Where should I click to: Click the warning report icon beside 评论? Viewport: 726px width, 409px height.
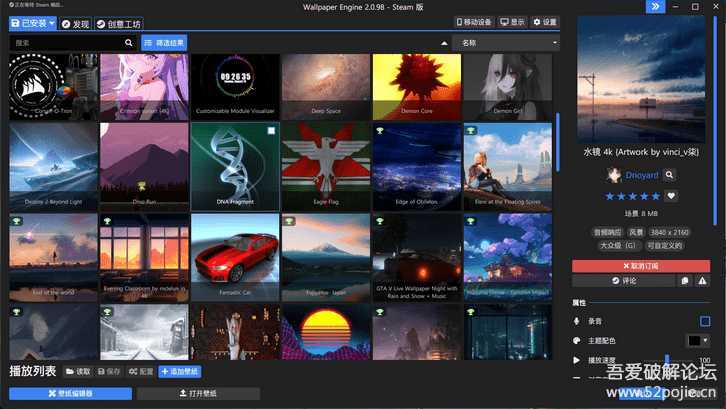[704, 281]
